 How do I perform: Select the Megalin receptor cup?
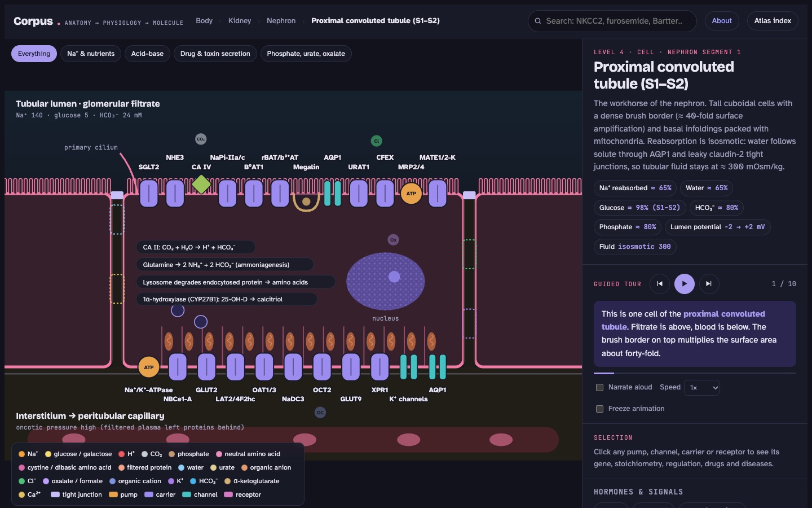click(306, 201)
